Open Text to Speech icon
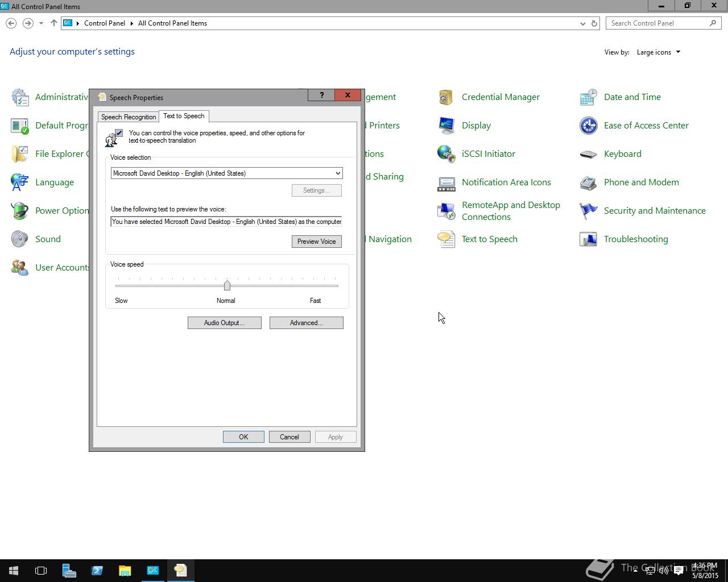This screenshot has width=728, height=582. [446, 239]
